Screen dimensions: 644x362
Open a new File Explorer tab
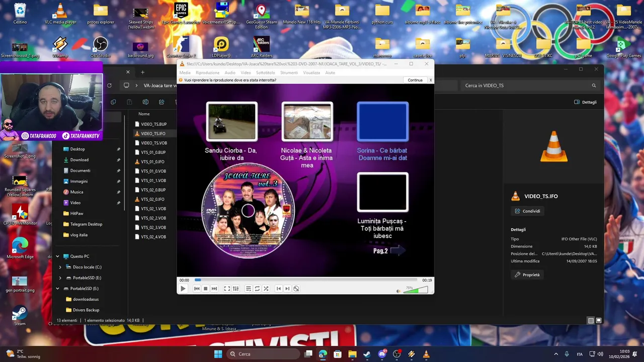(x=142, y=72)
